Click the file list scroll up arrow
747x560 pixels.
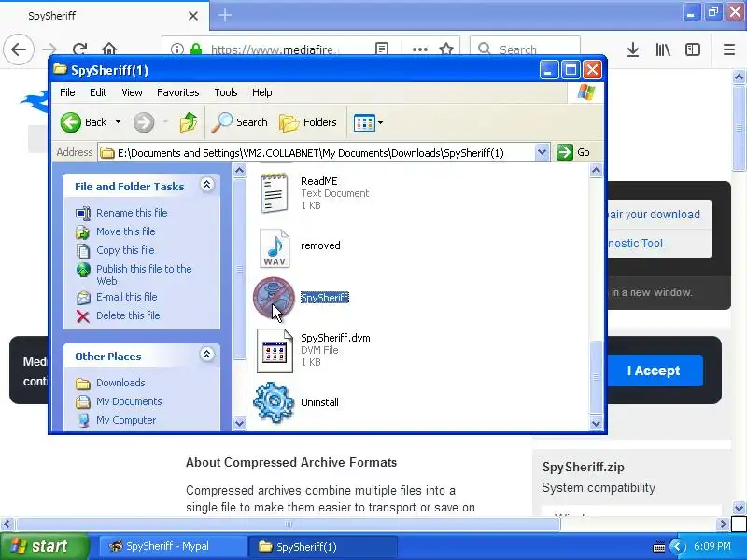coord(596,171)
